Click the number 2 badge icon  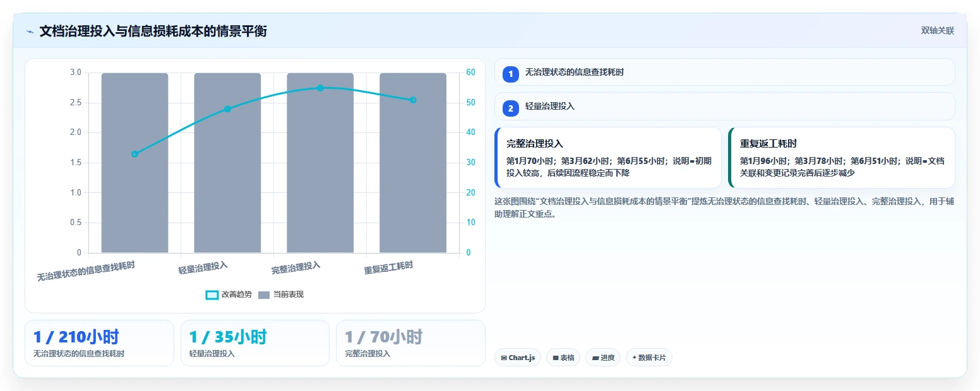coord(510,108)
